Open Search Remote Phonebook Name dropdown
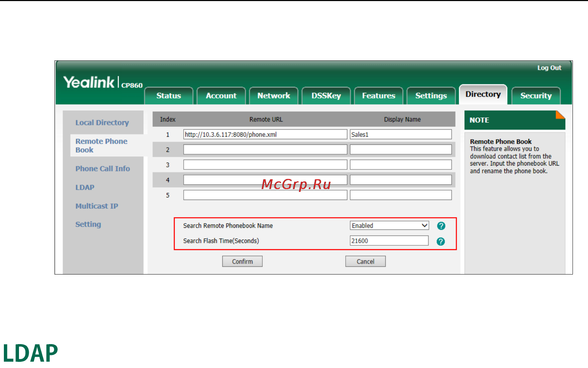This screenshot has height=368, width=588. pyautogui.click(x=390, y=226)
